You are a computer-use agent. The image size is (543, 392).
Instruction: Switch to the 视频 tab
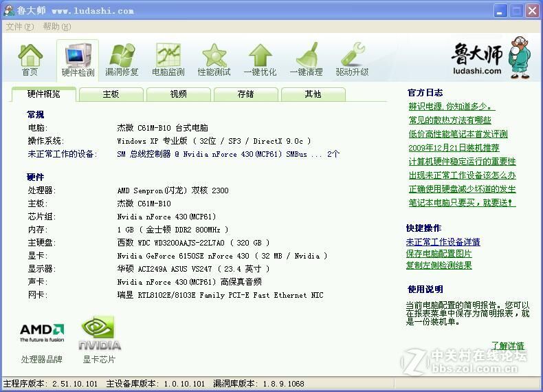(178, 94)
